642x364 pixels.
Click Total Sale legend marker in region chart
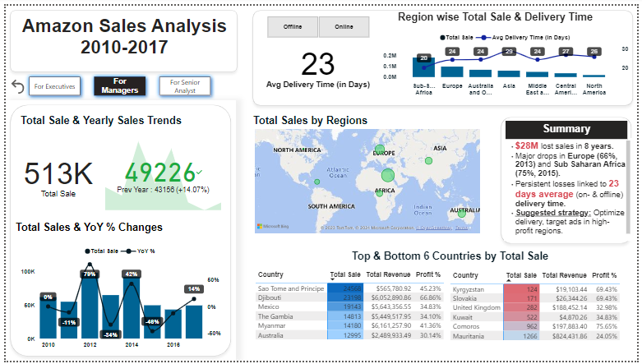pos(443,37)
